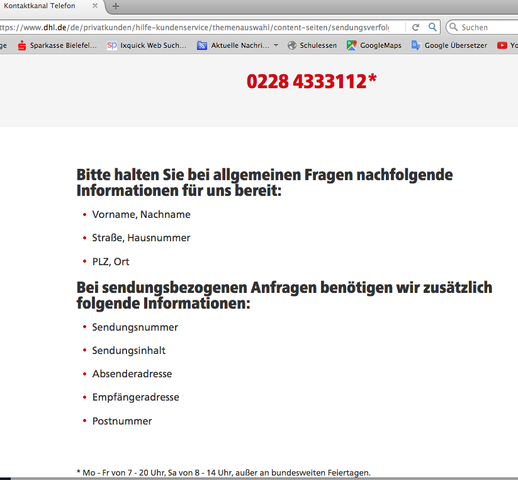Click the red Sparkasse bookmark icon

pyautogui.click(x=22, y=45)
